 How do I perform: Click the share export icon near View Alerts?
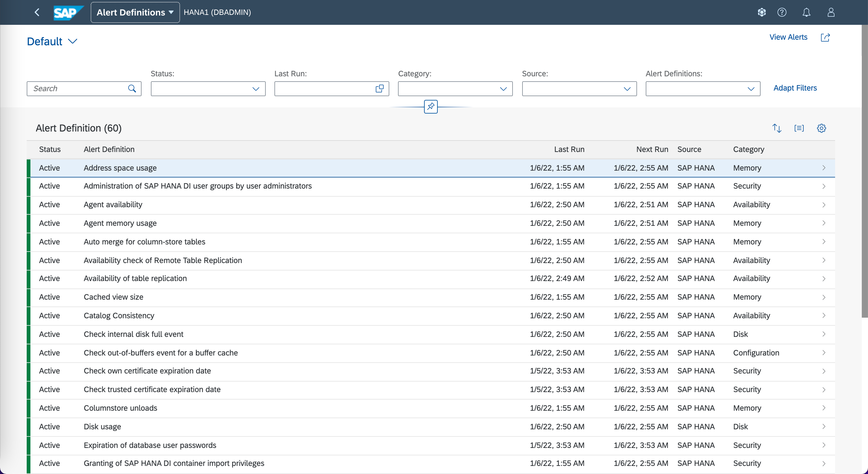pyautogui.click(x=825, y=37)
